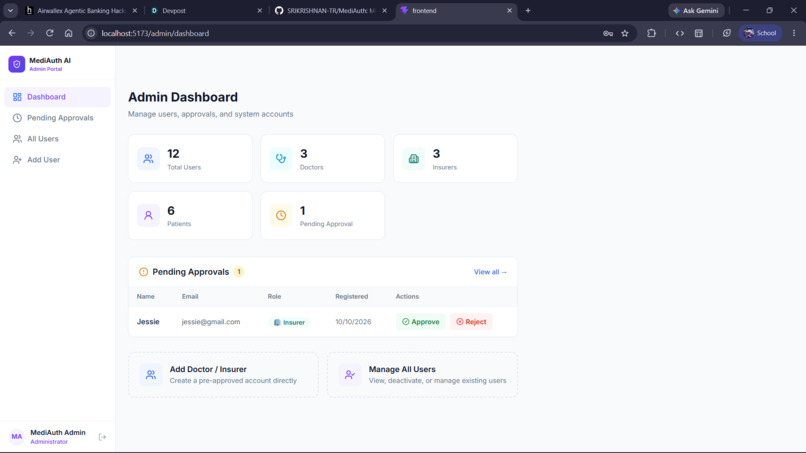Click the Doctors stat card
This screenshot has height=453, width=806.
323,158
